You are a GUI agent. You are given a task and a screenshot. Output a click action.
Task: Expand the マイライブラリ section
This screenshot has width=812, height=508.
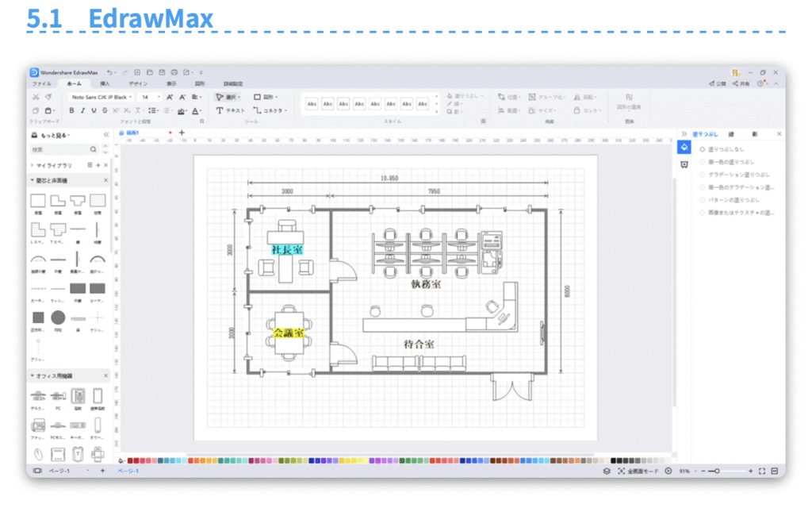32,165
